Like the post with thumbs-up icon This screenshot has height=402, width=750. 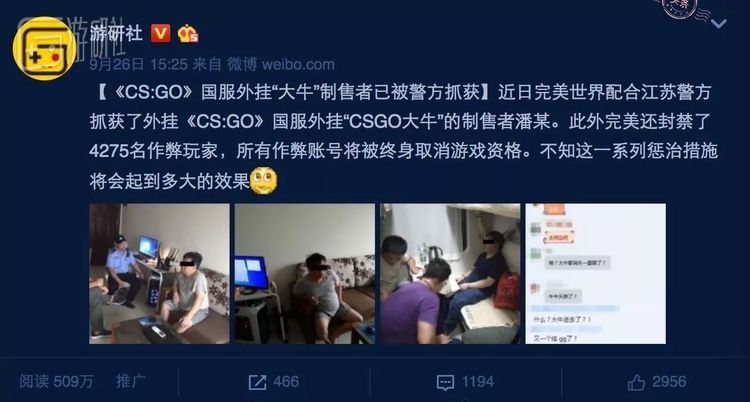[x=636, y=382]
